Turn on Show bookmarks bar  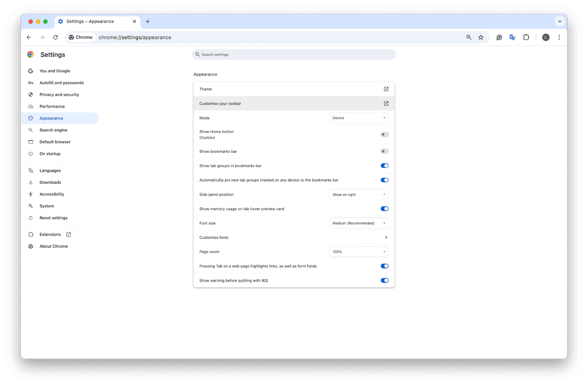[x=384, y=151]
